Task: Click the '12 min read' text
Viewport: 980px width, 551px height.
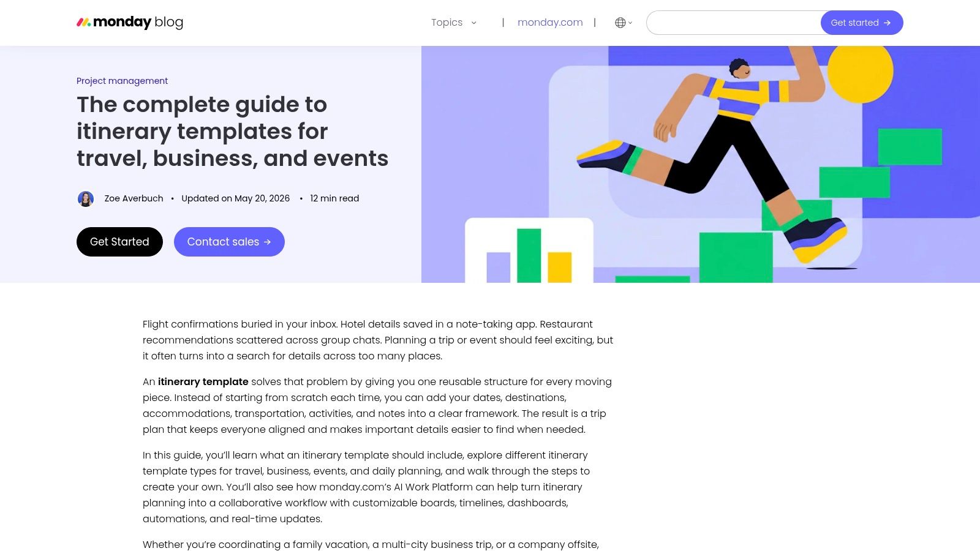Action: click(334, 198)
